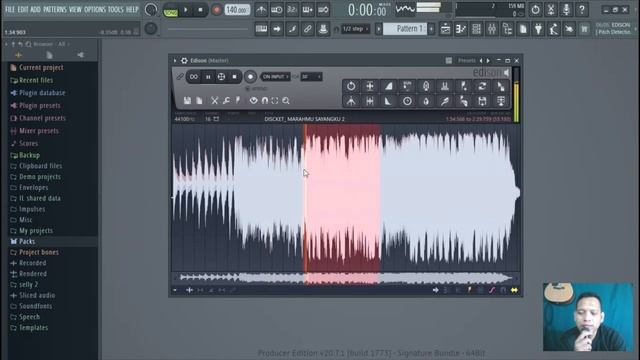Open the mixer view toolbar icon
640x360 pixels.
[x=492, y=29]
